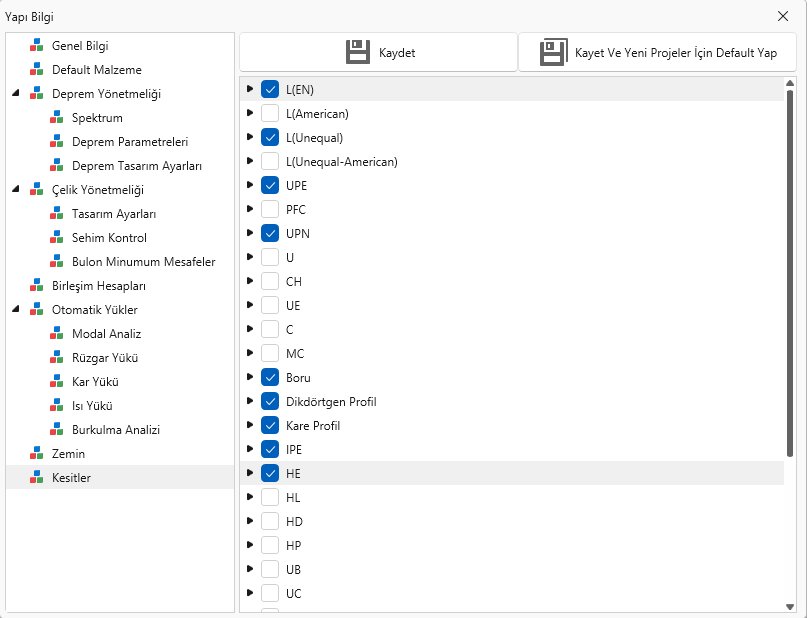Click the Spektrum tree node icon
Image resolution: width=807 pixels, height=618 pixels.
tap(57, 118)
